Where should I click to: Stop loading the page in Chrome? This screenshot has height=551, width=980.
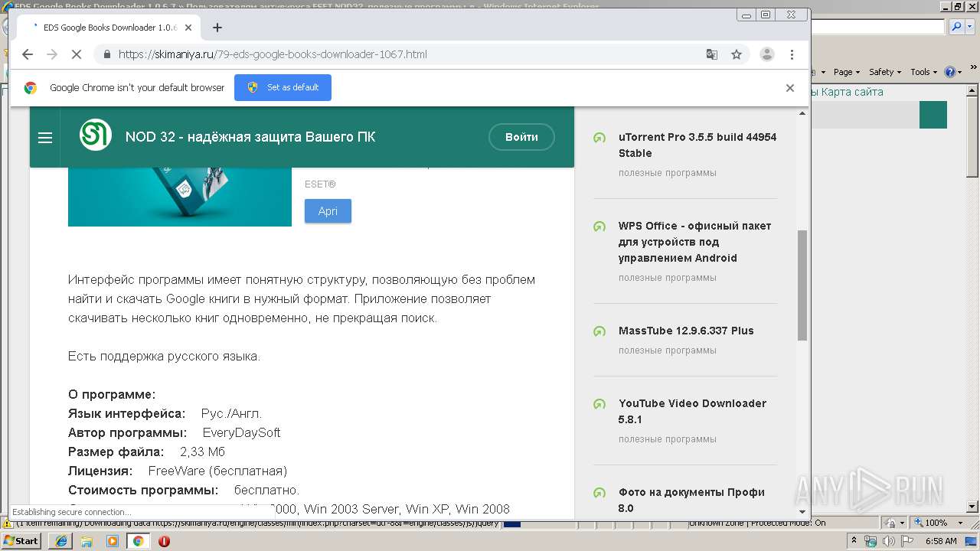pos(77,54)
